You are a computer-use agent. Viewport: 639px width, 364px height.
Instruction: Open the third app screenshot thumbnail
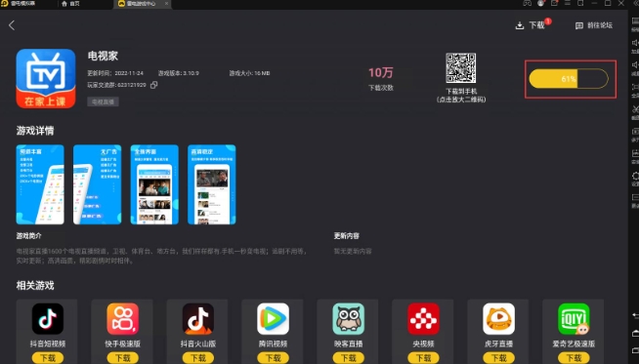click(154, 184)
